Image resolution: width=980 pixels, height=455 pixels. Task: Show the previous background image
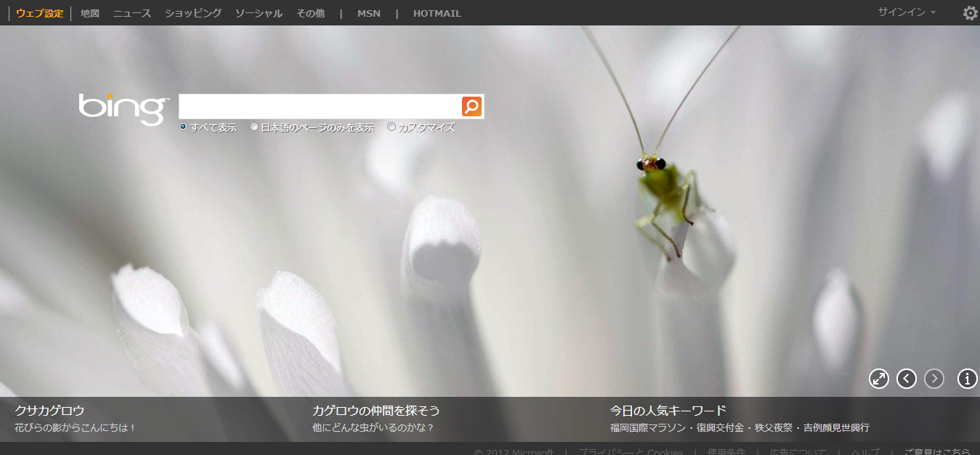[907, 379]
